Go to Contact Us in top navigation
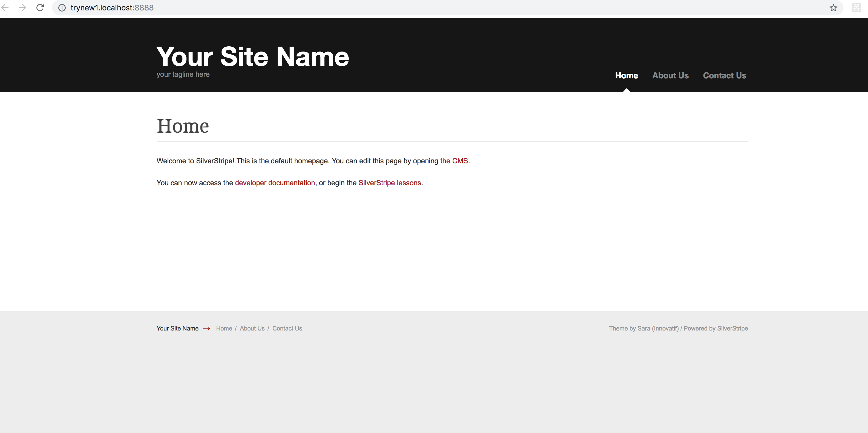Image resolution: width=868 pixels, height=433 pixels. coord(725,76)
